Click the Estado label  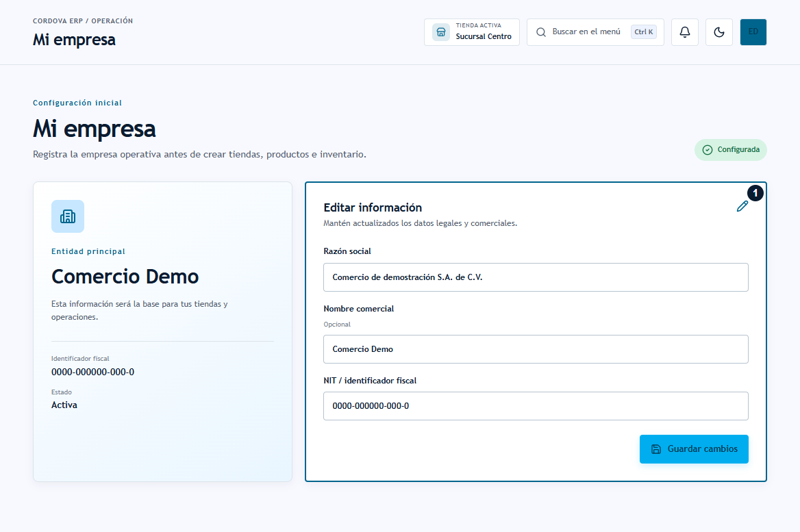[61, 392]
